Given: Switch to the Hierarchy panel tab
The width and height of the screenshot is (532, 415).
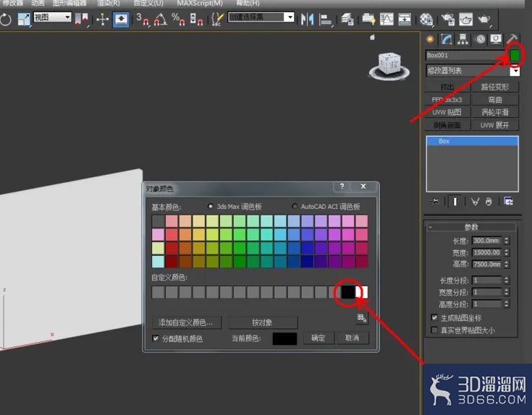Looking at the screenshot, I should tap(463, 40).
